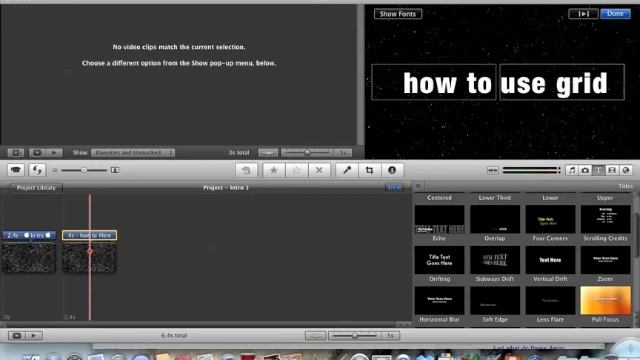Click Done to finish title editing
Viewport: 640px width, 360px height.
615,14
